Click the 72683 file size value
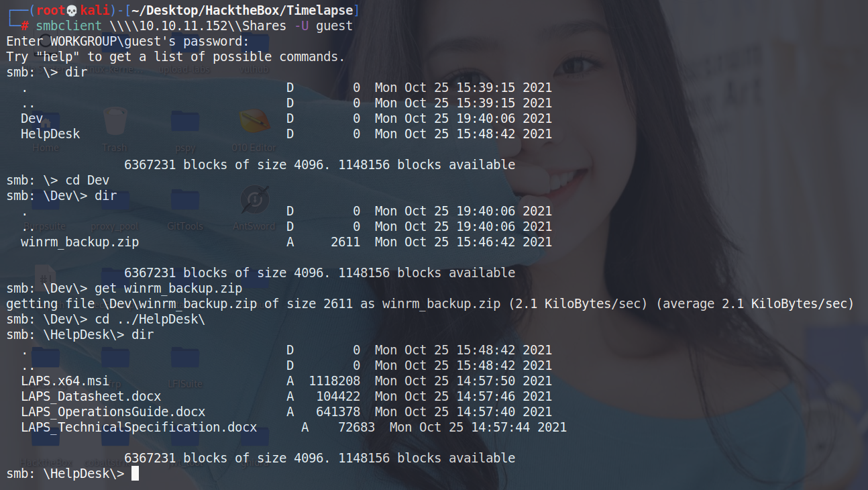868x490 pixels. pos(357,428)
